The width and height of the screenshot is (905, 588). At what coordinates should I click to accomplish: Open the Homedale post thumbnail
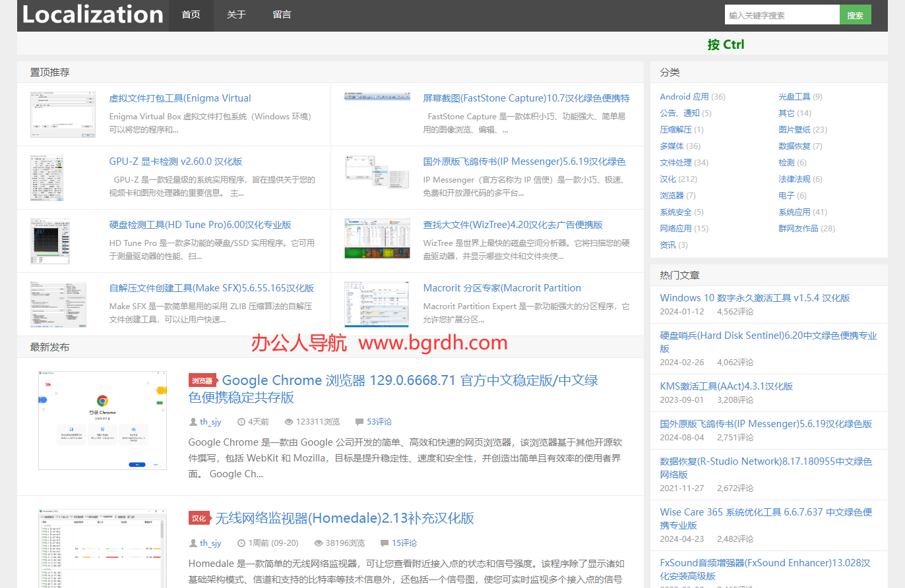(102, 548)
